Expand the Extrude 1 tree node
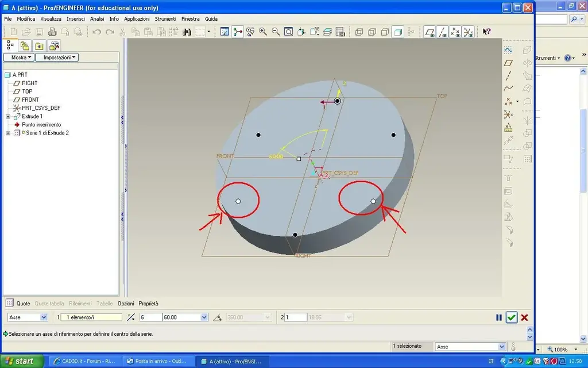The height and width of the screenshot is (368, 588). pos(8,116)
